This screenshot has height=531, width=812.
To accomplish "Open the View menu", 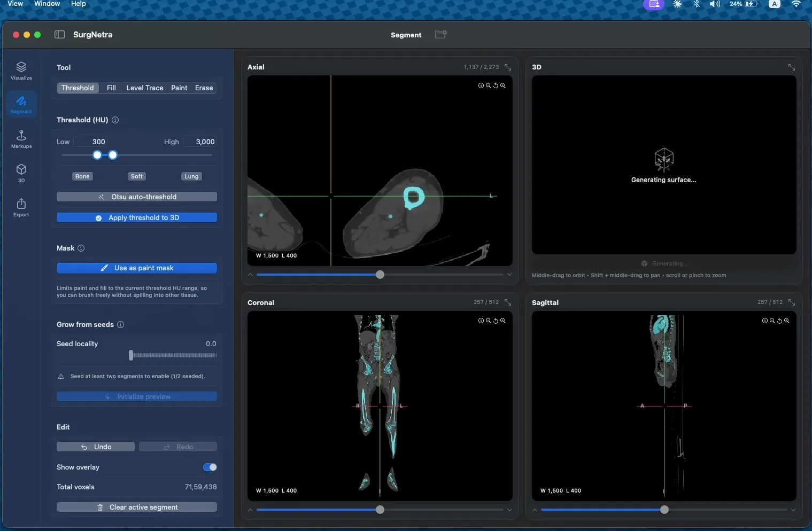I will [x=15, y=4].
